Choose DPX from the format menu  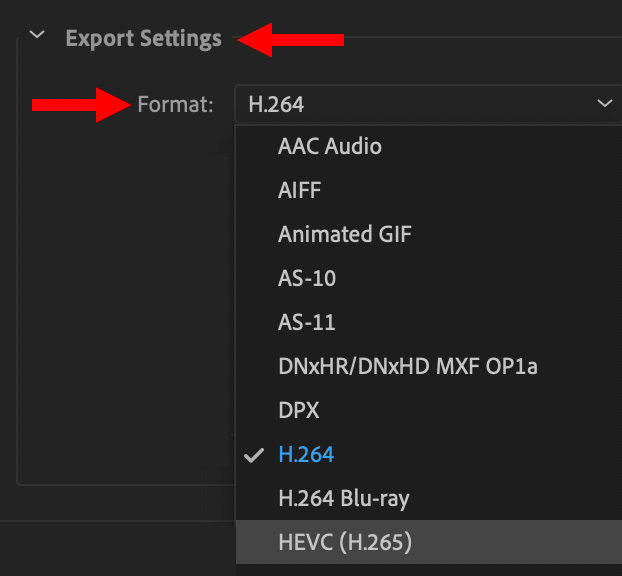tap(429, 410)
